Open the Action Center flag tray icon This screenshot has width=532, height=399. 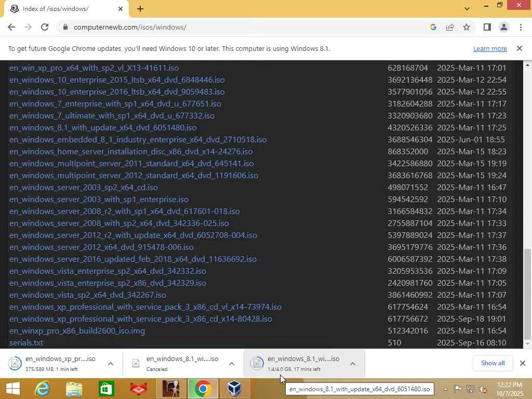457,389
